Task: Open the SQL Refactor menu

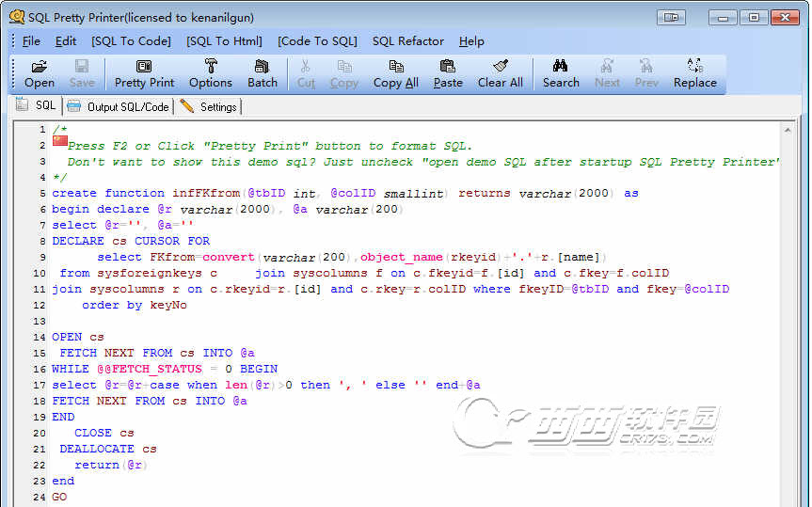Action: pyautogui.click(x=408, y=40)
